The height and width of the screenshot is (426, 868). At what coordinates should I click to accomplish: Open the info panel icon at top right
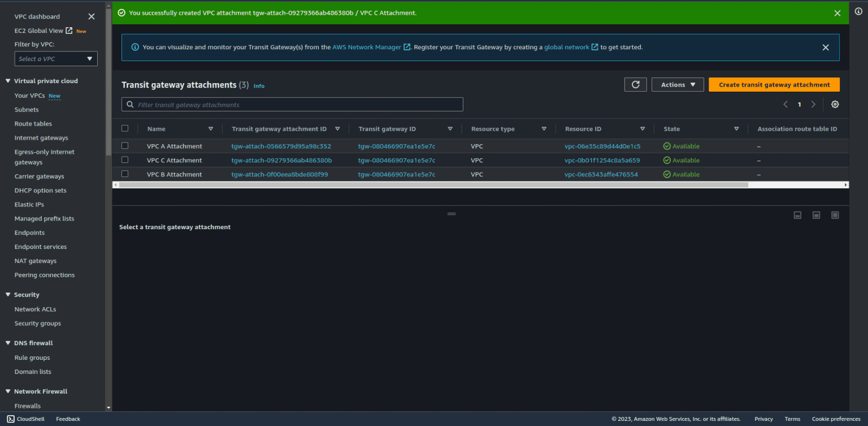point(858,11)
